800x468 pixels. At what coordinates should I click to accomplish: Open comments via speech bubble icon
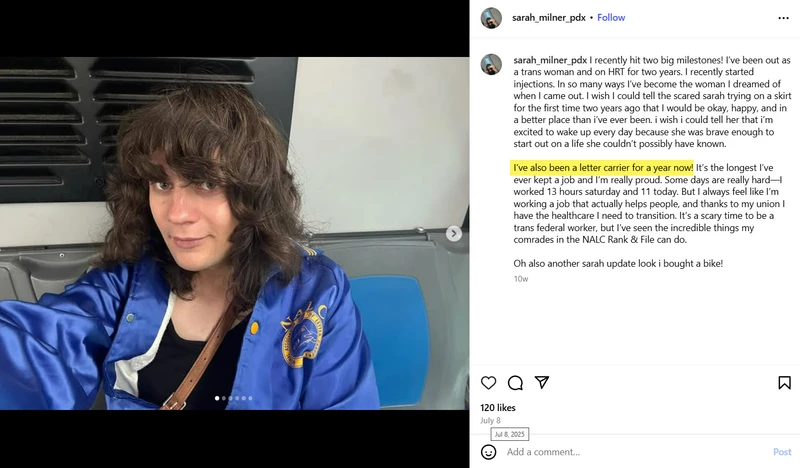tap(515, 382)
